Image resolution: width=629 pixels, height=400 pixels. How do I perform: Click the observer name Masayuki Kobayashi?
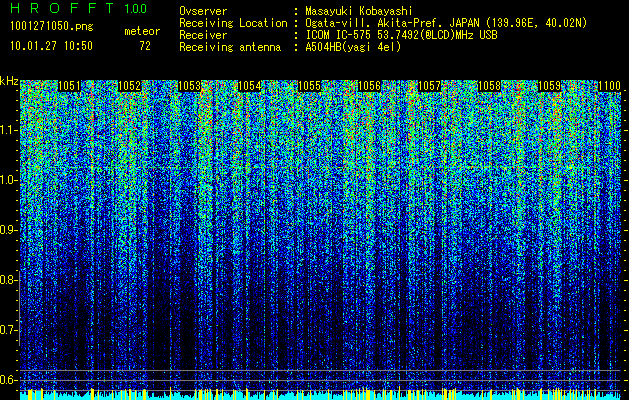coord(359,11)
